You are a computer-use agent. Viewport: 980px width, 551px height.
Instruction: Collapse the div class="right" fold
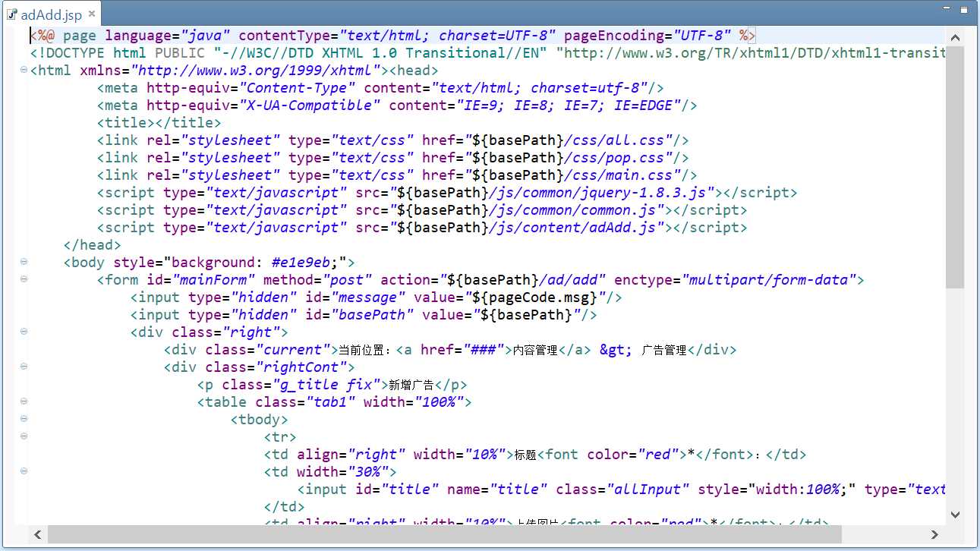24,332
